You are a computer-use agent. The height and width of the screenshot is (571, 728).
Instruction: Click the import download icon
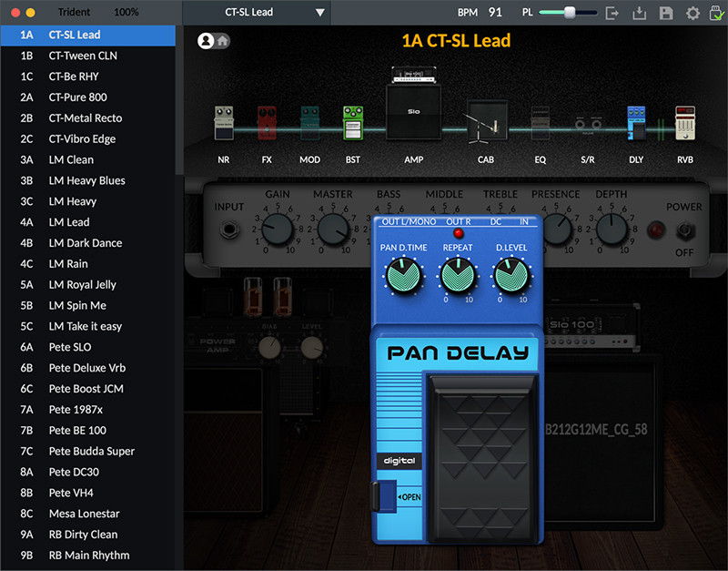click(639, 13)
